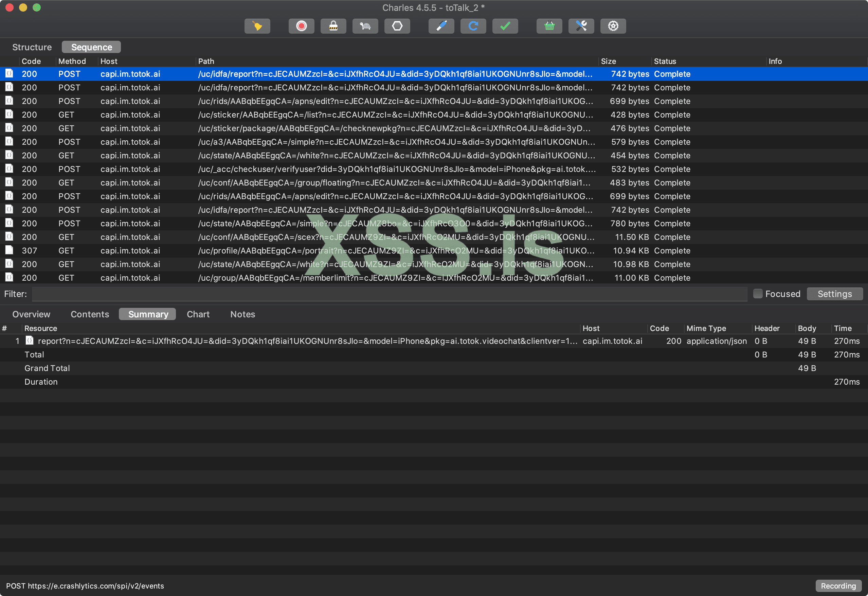868x596 pixels.
Task: Click the Compose pen icon
Action: coord(441,26)
